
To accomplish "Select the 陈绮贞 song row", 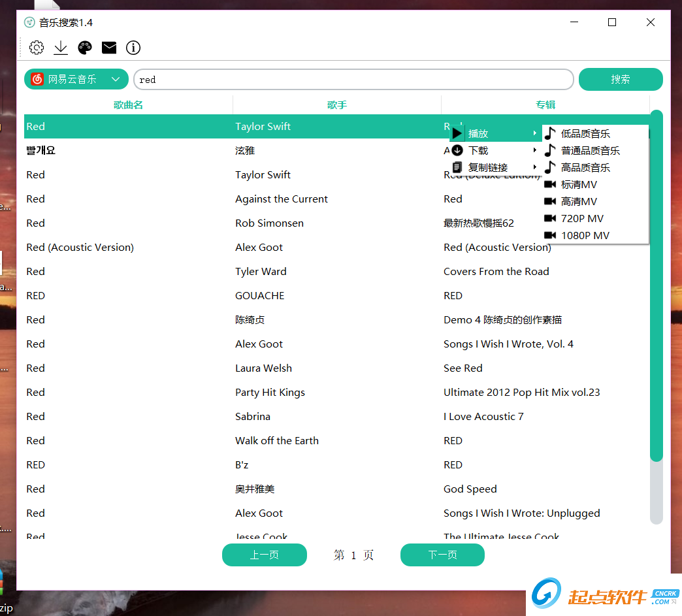I will 337,319.
